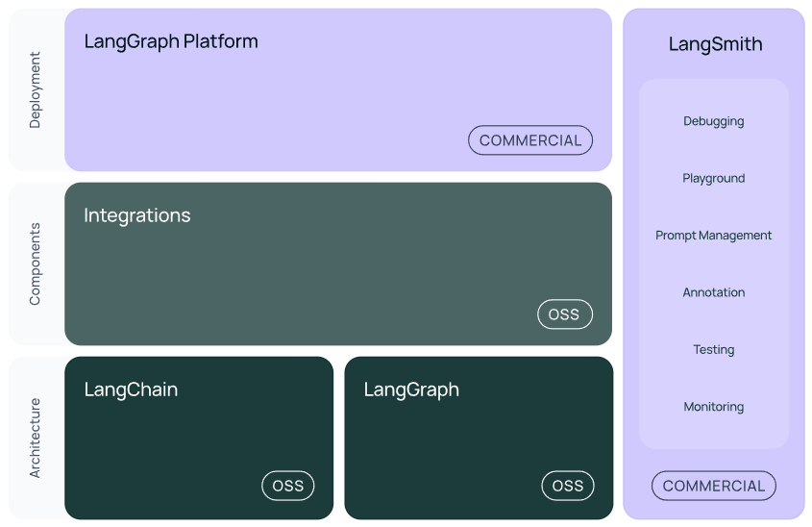Select the Architecture row label
Image resolution: width=812 pixels, height=527 pixels.
35,438
